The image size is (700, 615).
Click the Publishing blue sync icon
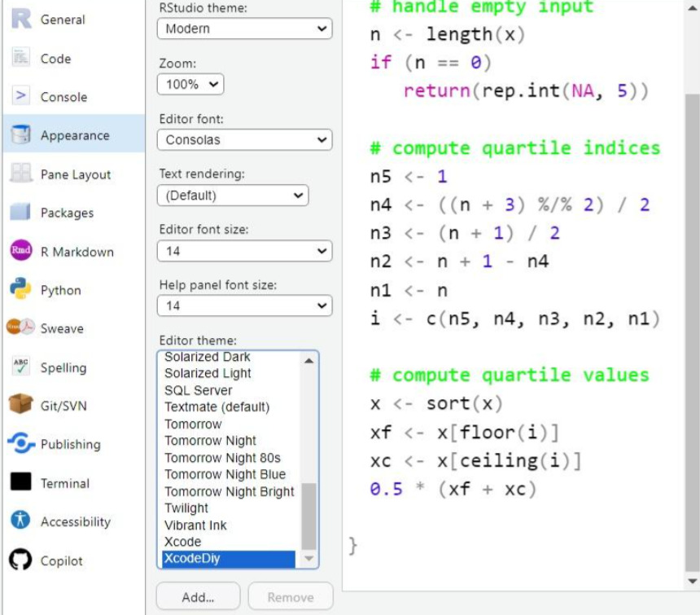pos(20,443)
